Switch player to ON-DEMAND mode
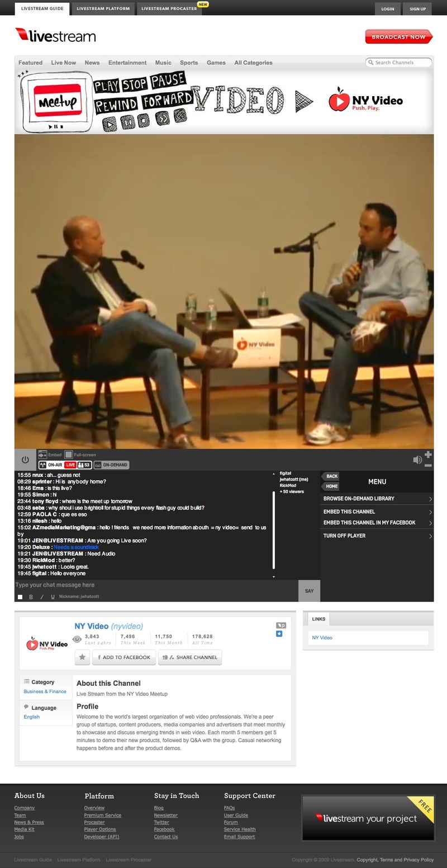Viewport: 447px width, 868px height. pos(111,465)
